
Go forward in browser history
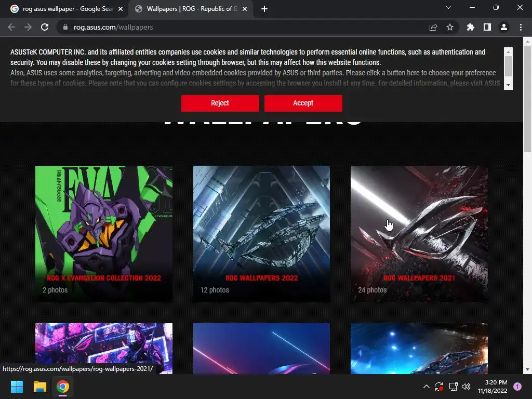point(28,27)
